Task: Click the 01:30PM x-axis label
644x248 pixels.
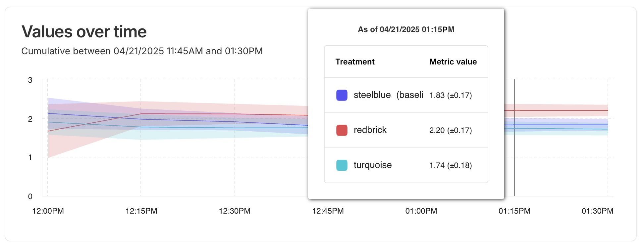Action: (x=597, y=211)
